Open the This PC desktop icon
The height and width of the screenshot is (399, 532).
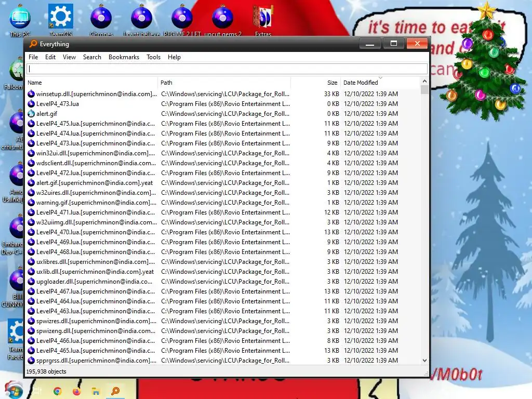tap(20, 21)
